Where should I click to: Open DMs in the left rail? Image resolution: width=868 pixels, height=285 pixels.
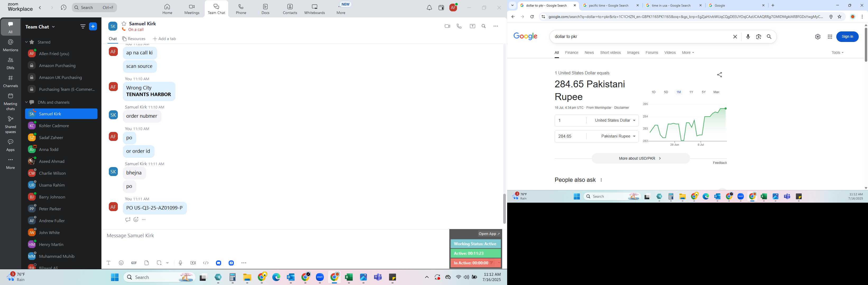(11, 63)
